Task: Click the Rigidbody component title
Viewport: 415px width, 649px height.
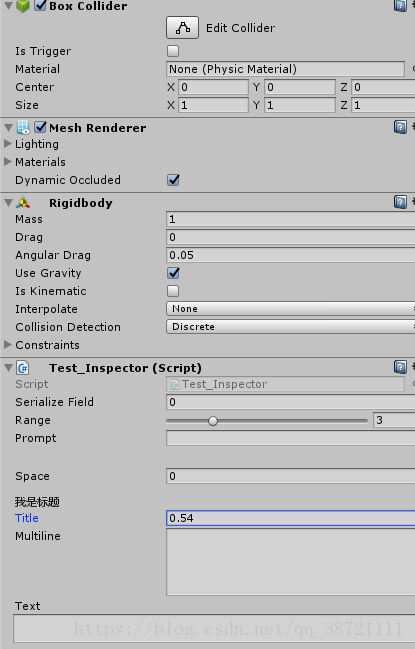Action: [81, 203]
